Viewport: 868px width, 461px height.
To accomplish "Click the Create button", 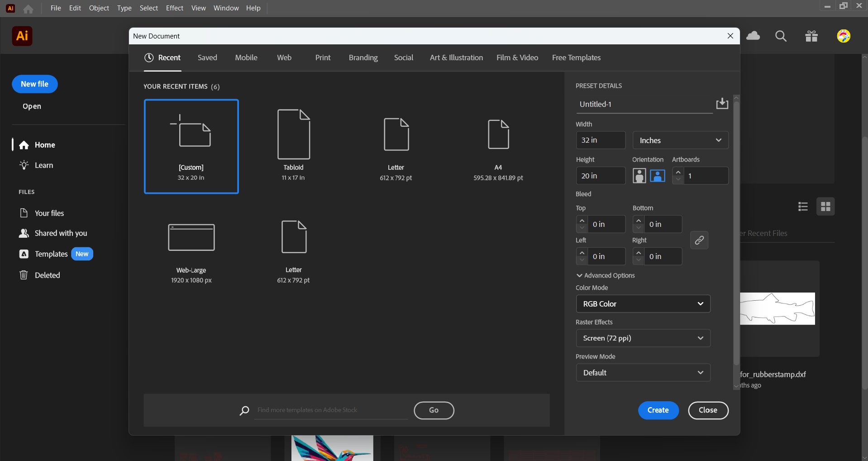I will point(658,410).
